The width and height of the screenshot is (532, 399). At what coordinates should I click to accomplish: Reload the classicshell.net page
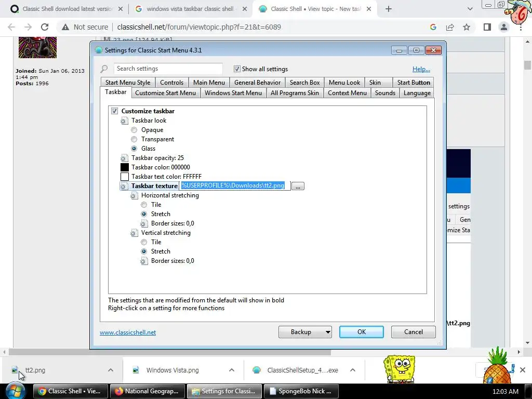pos(45,27)
